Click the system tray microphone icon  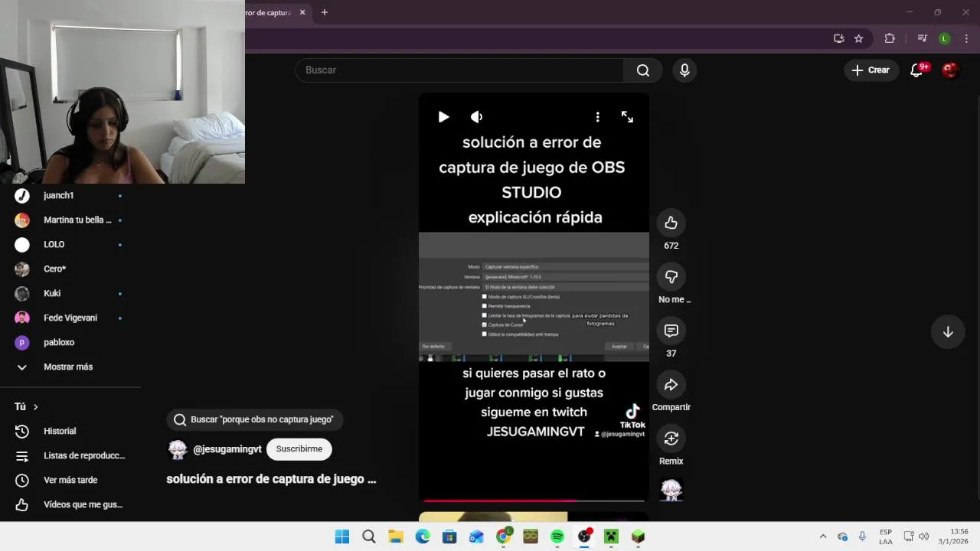pyautogui.click(x=862, y=536)
